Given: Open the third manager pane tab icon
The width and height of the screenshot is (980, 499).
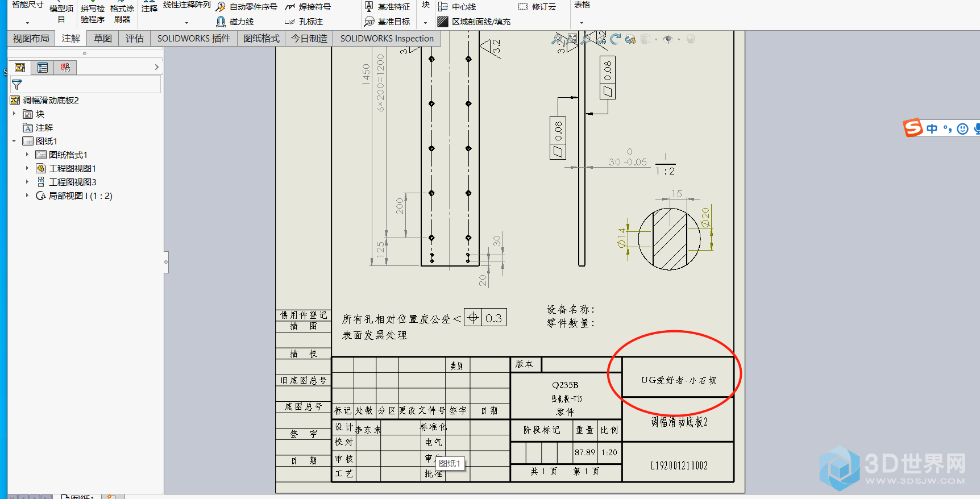Looking at the screenshot, I should [65, 68].
